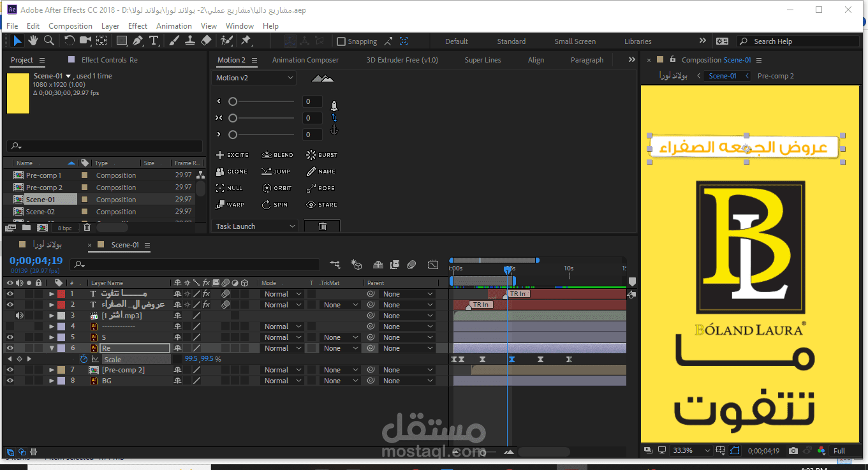Collapse the Re layer properties
868x470 pixels.
52,348
